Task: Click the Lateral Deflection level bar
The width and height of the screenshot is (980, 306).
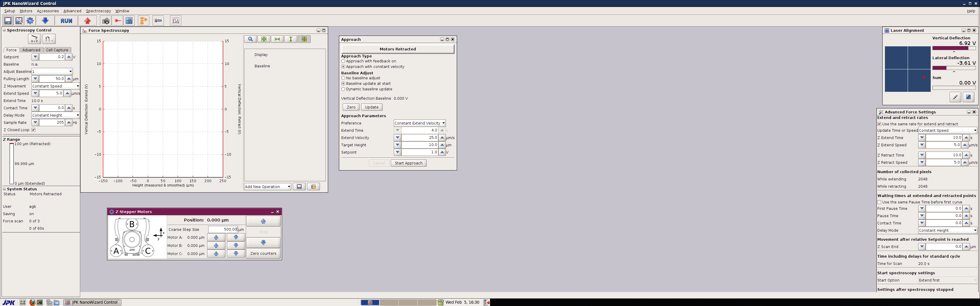Action: pyautogui.click(x=954, y=68)
